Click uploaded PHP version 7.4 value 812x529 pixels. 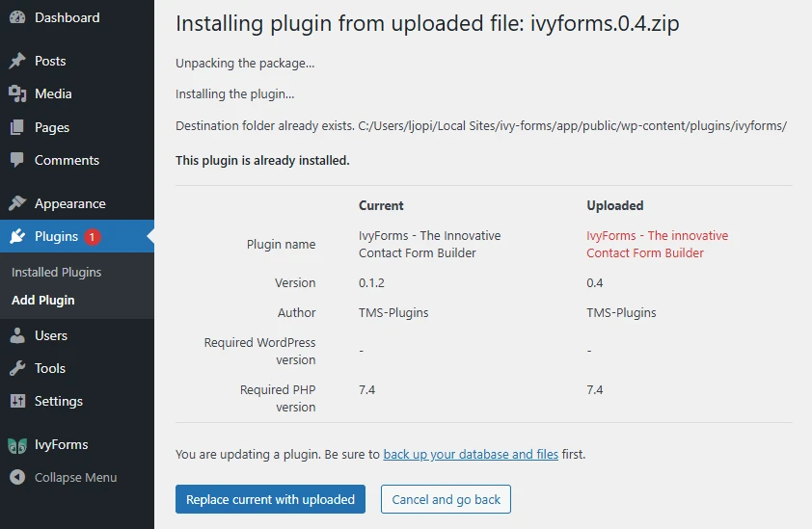(x=594, y=389)
